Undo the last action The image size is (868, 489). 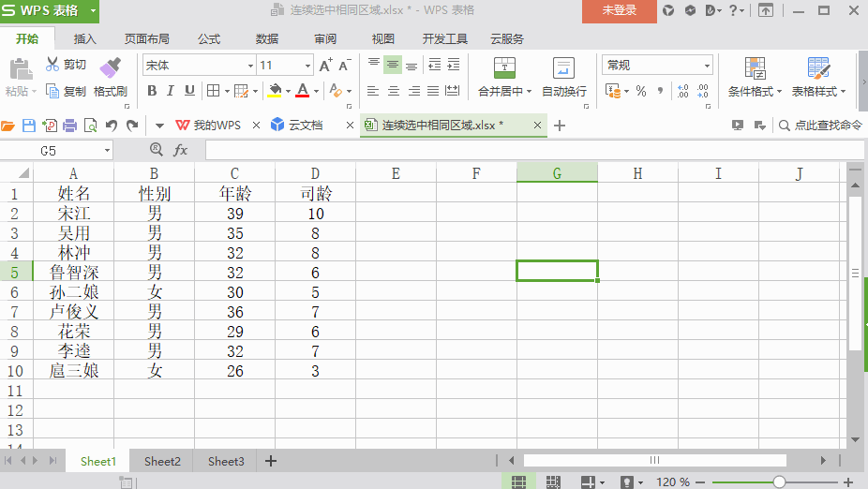tap(112, 126)
